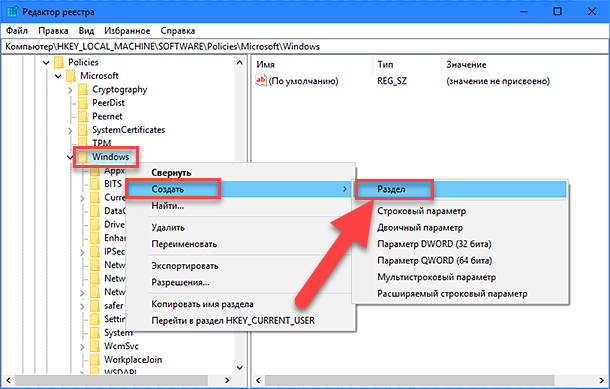Image resolution: width=610 pixels, height=389 pixels.
Task: Click tree pane horizontal scrollbar left arrow
Action: pos(9,380)
